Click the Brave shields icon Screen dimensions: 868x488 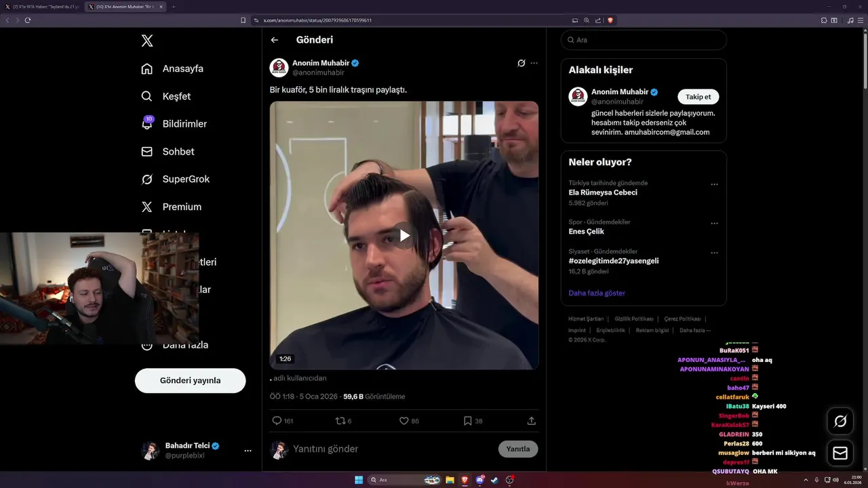[x=610, y=20]
